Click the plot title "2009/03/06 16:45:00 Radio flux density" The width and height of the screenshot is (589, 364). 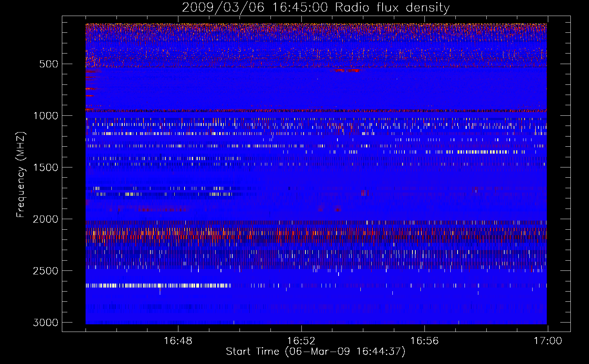point(316,8)
